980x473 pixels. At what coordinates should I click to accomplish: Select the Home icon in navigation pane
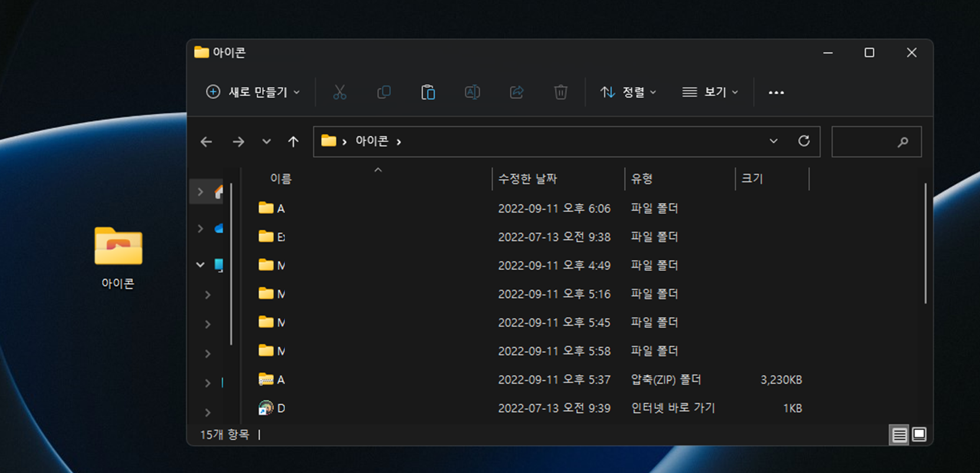(219, 192)
